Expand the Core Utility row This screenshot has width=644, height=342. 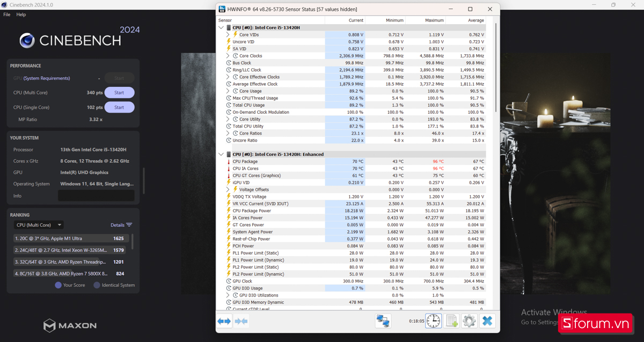228,119
